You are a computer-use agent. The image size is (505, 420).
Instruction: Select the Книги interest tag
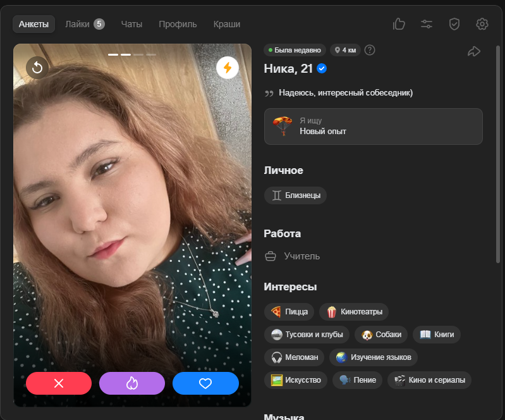point(437,335)
